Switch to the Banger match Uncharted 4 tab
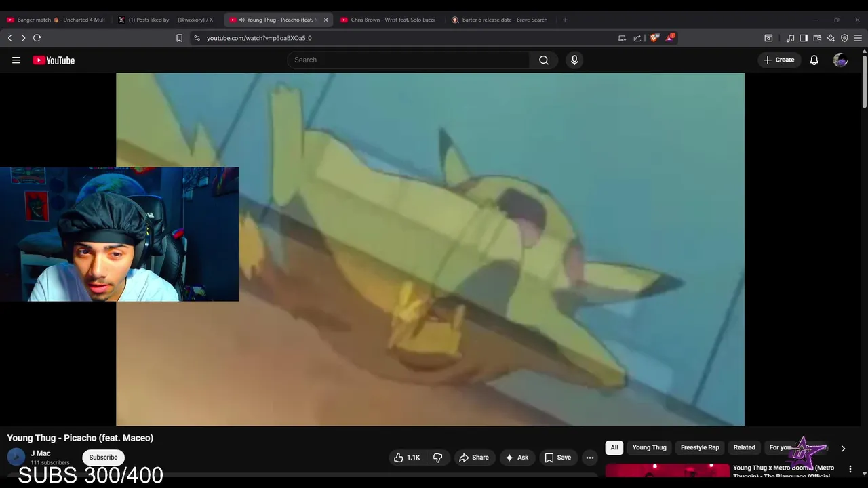868x488 pixels. coord(56,20)
